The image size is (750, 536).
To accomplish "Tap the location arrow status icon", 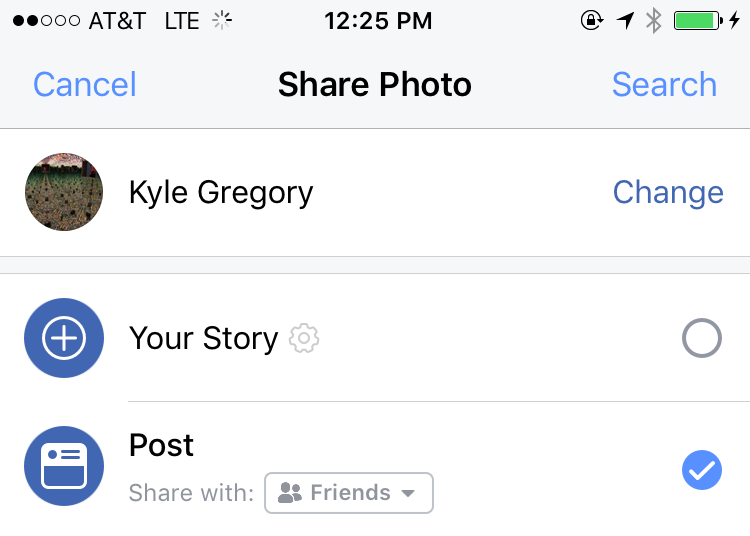I will 626,21.
